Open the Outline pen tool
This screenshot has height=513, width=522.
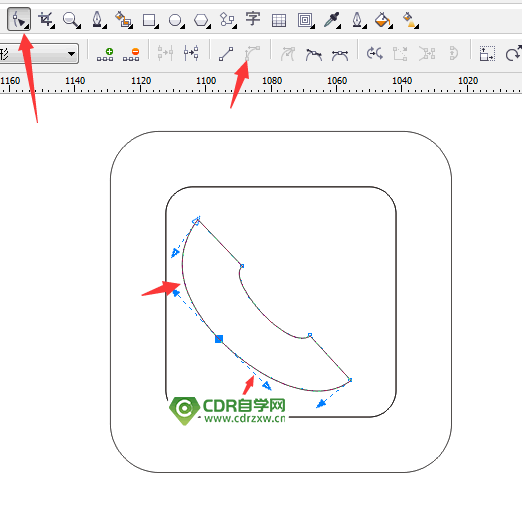[x=358, y=20]
